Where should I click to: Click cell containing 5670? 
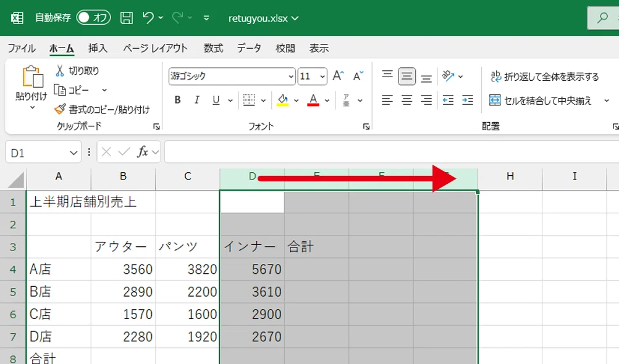point(252,270)
